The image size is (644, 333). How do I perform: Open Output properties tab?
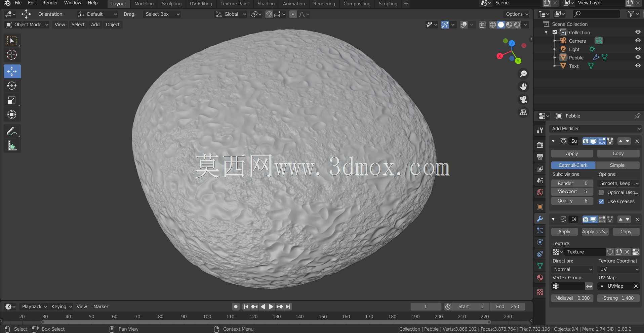(540, 157)
